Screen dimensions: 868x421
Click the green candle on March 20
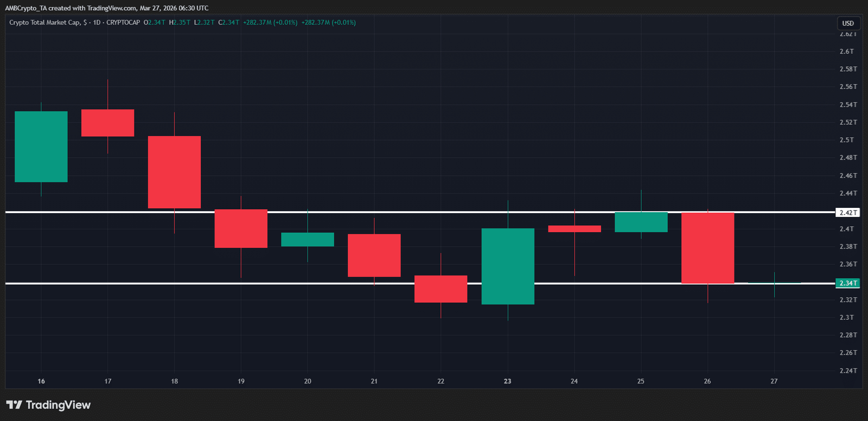pos(308,239)
